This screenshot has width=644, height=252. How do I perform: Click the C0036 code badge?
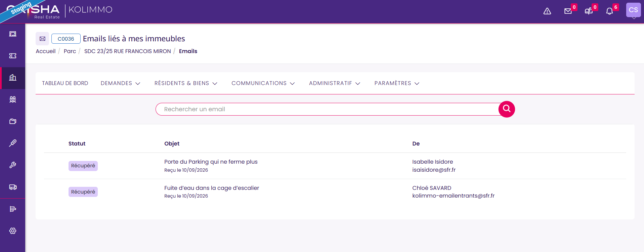coord(66,39)
